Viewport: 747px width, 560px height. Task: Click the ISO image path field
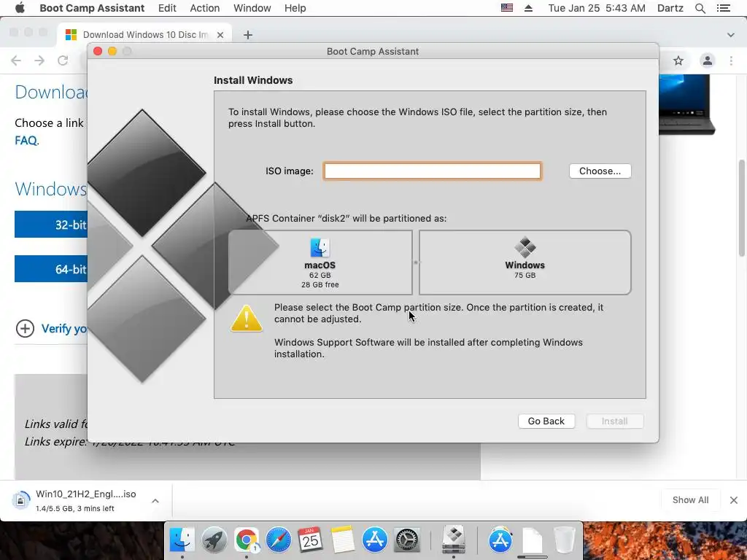click(x=432, y=171)
